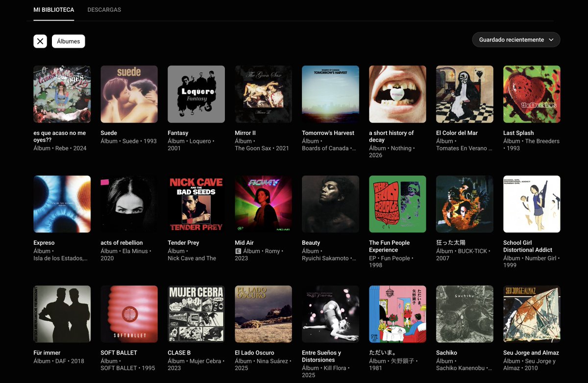This screenshot has width=588, height=383.
Task: Open the Beauty album cover
Action: (331, 204)
